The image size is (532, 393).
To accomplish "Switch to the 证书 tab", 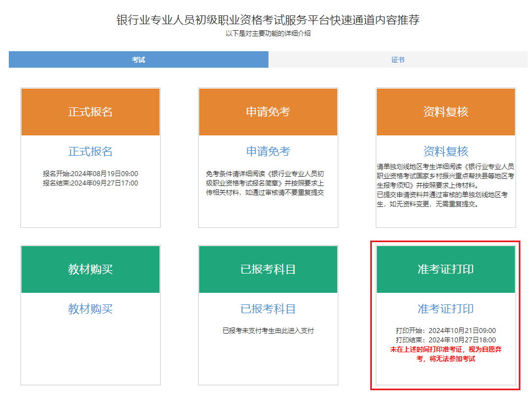I will [x=398, y=59].
